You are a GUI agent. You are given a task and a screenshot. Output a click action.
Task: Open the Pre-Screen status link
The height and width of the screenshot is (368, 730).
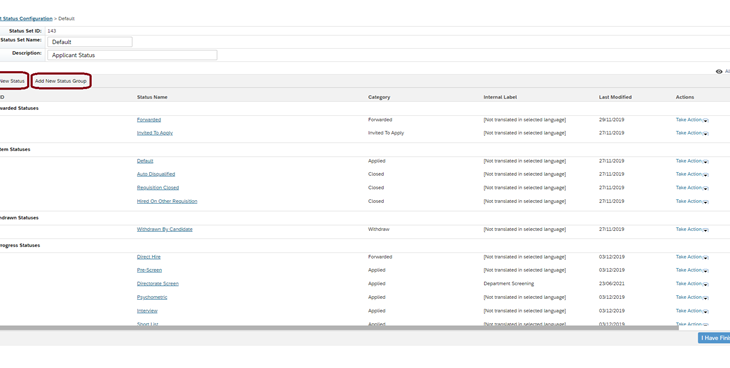click(149, 270)
